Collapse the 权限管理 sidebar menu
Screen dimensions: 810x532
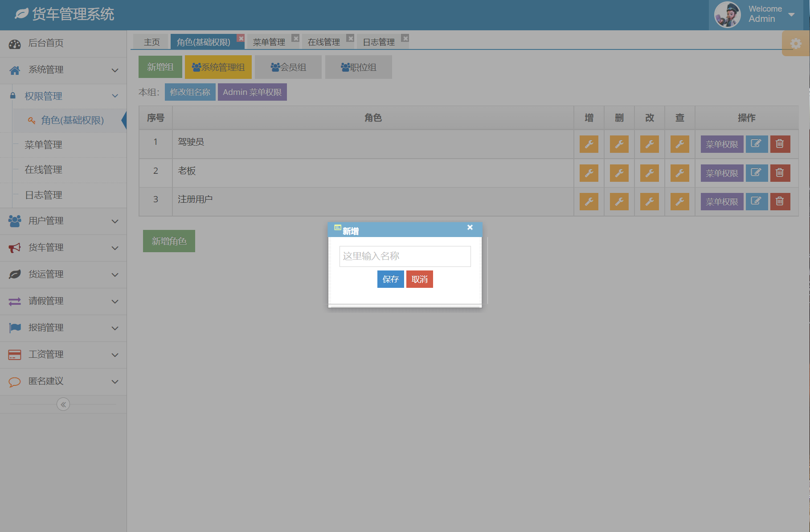(x=63, y=96)
